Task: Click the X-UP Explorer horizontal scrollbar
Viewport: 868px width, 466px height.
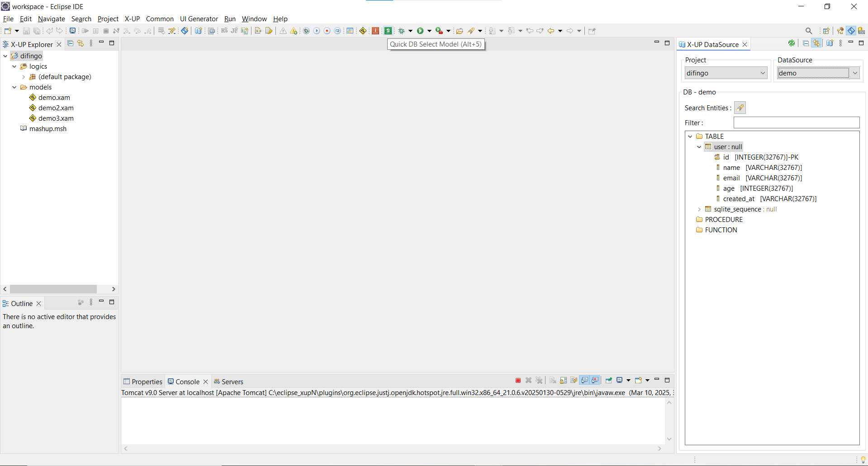Action: [x=53, y=289]
